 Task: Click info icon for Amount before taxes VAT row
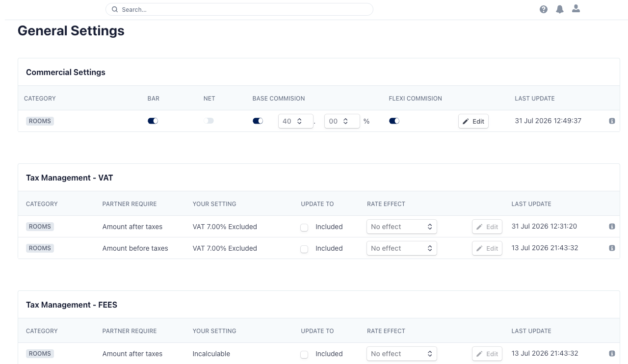point(612,248)
